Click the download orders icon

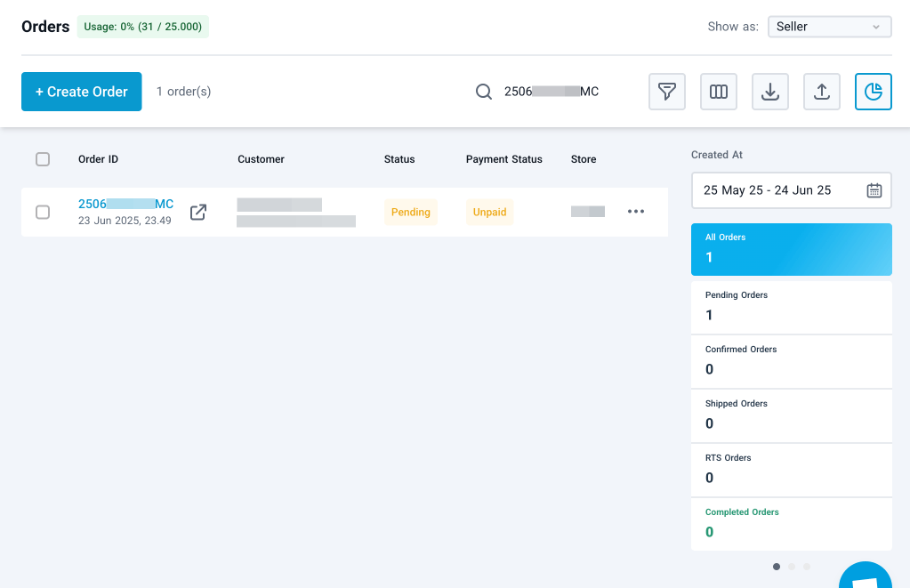pos(770,92)
